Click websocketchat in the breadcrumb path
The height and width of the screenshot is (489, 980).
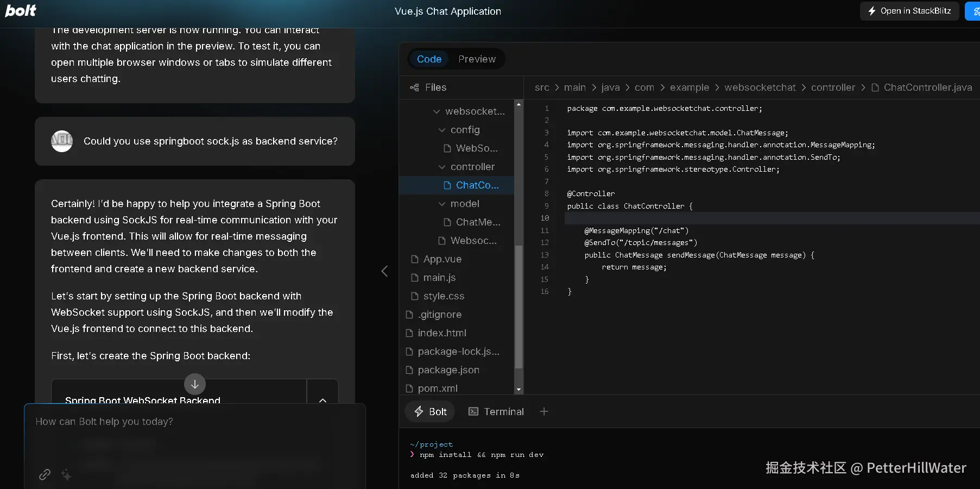[760, 87]
